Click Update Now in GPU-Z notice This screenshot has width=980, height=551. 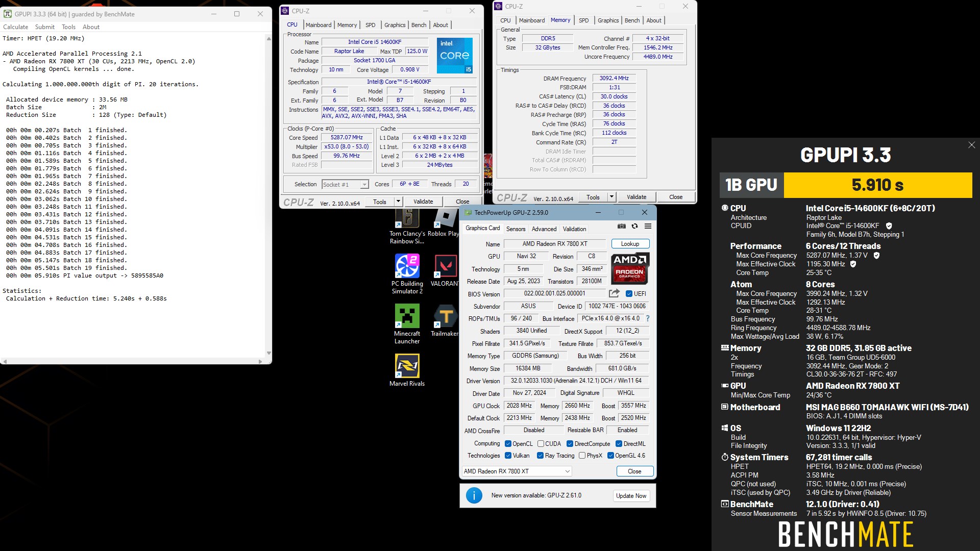[x=631, y=496]
